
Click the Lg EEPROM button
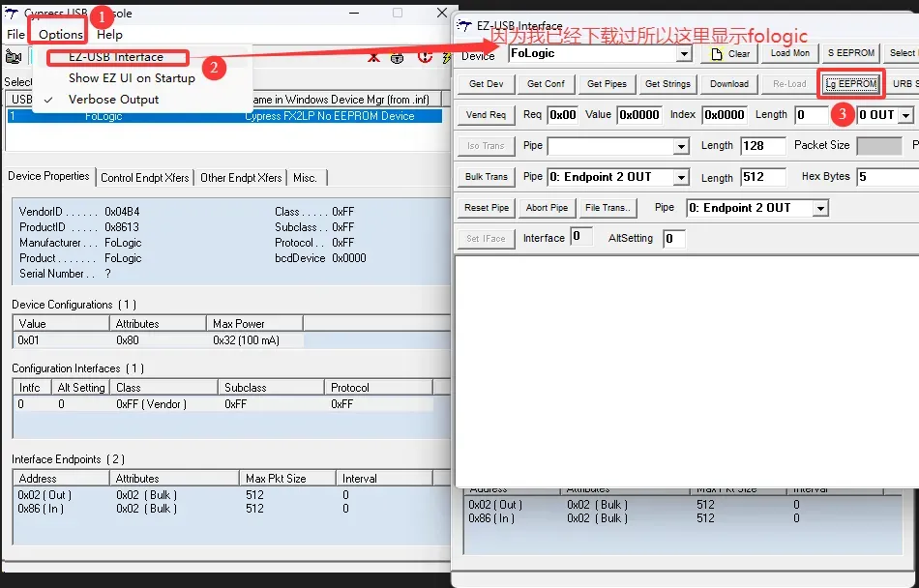[x=851, y=84]
